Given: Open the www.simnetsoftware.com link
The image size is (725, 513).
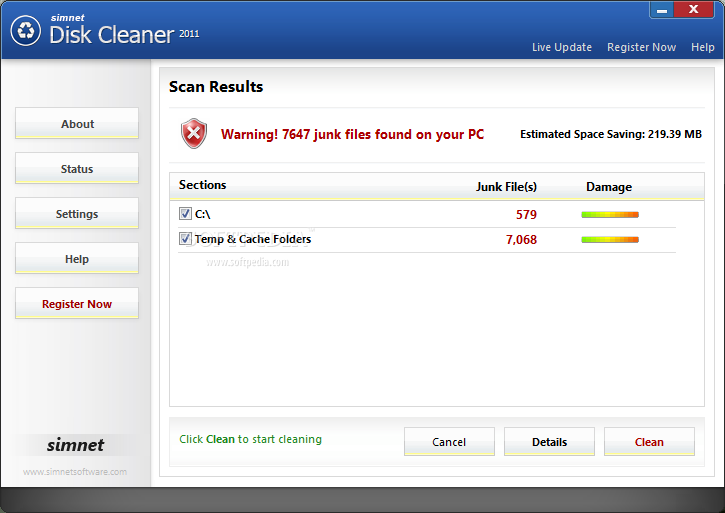Looking at the screenshot, I should coord(75,472).
